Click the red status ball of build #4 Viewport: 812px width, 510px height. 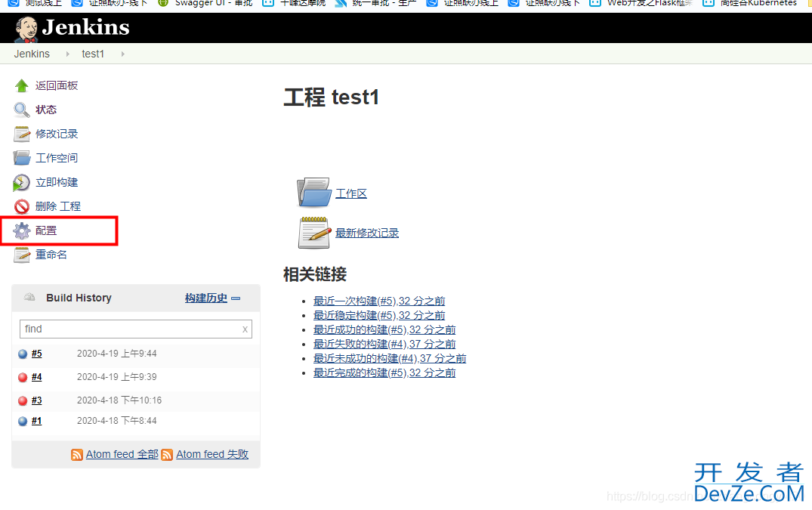coord(23,378)
